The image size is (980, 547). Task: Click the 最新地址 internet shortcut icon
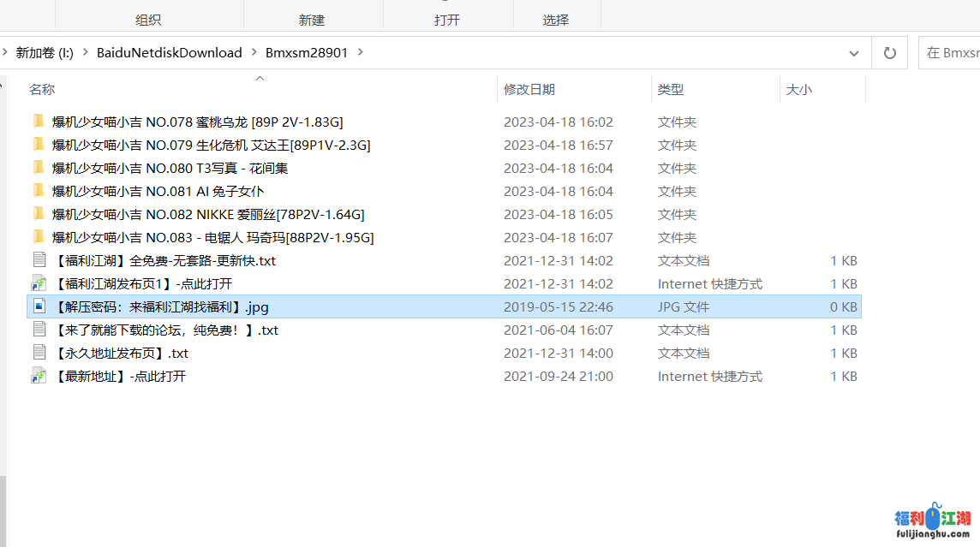[39, 376]
